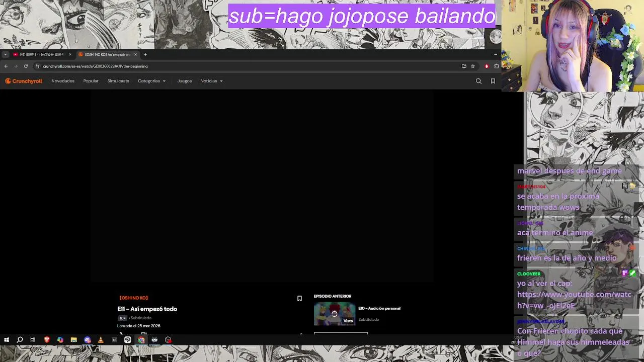Click the Lanzado el 25 mar 2026 text
The width and height of the screenshot is (644, 362).
pyautogui.click(x=139, y=326)
